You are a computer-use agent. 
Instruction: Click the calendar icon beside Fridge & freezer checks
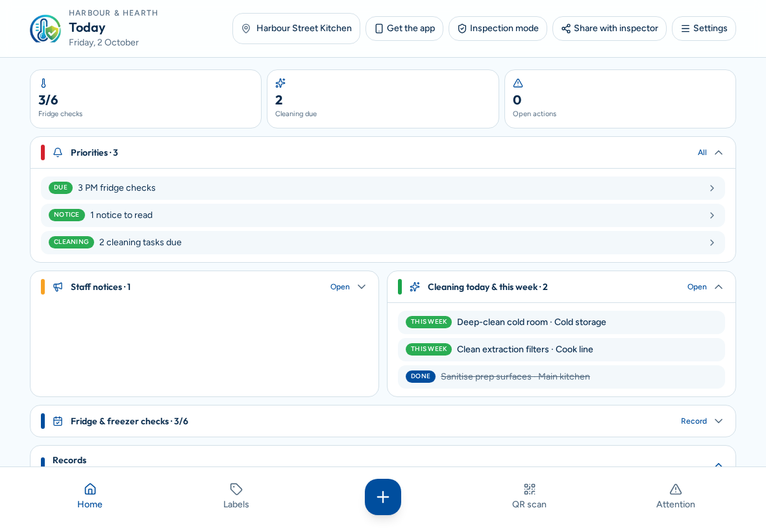tap(58, 421)
